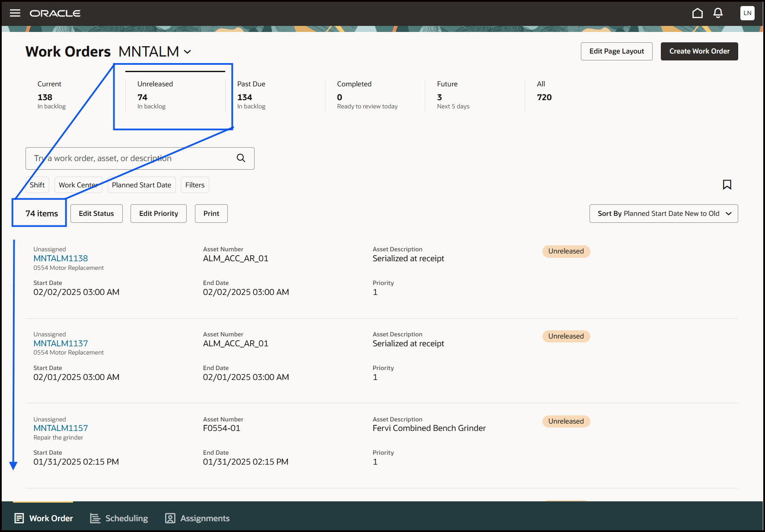Open the notifications bell
The width and height of the screenshot is (765, 532).
718,13
